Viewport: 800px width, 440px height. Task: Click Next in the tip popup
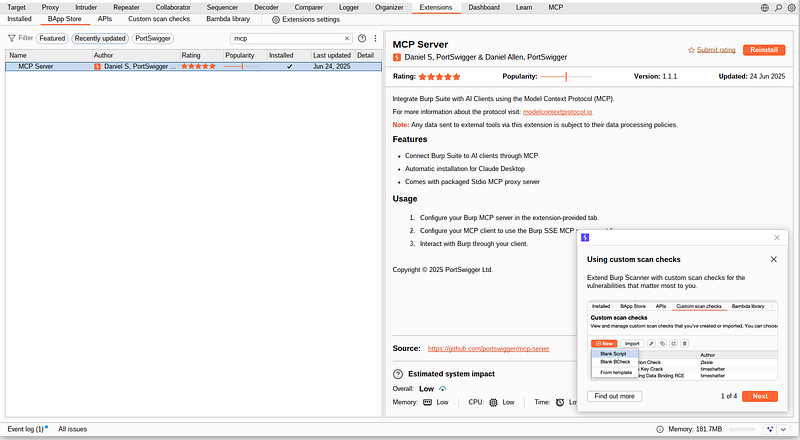coord(760,396)
